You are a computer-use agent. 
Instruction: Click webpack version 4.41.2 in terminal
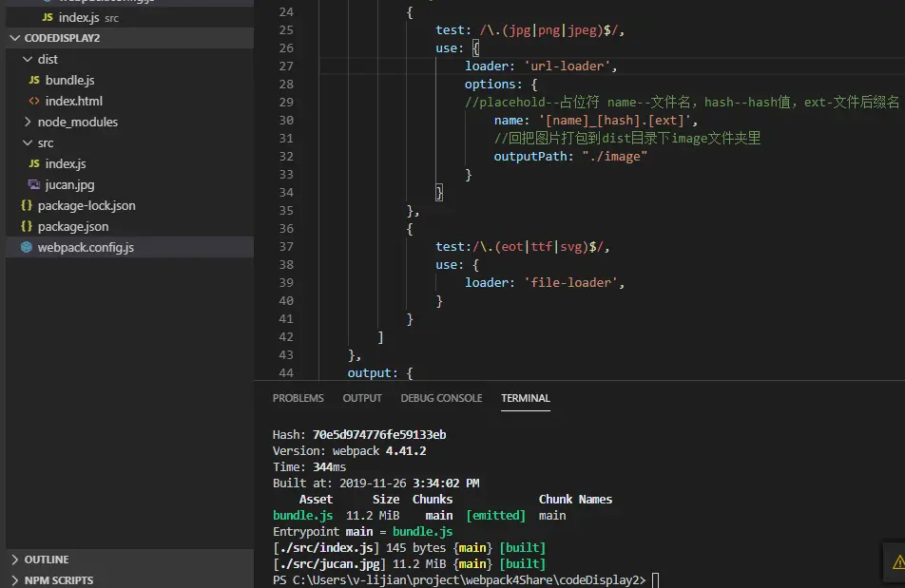point(406,451)
